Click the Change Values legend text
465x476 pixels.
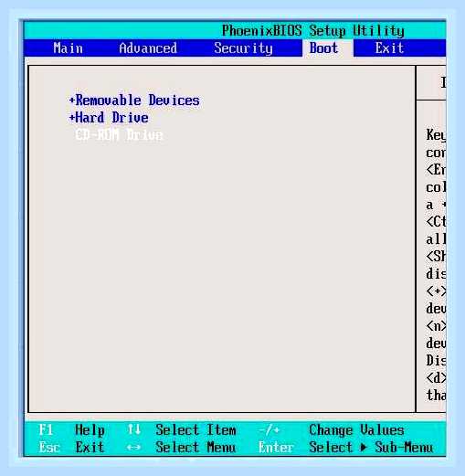tap(356, 430)
